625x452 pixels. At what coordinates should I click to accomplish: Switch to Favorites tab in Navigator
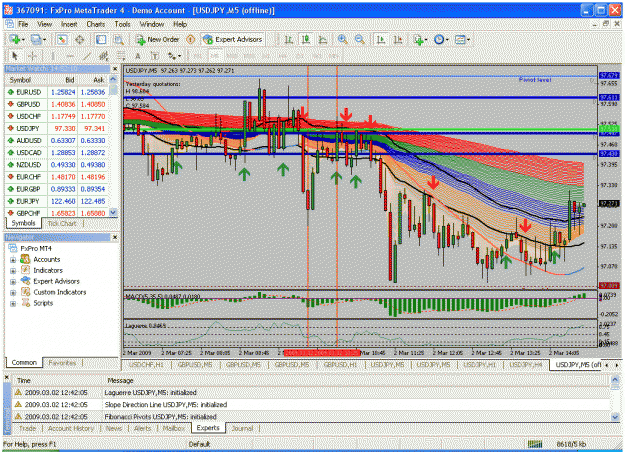click(62, 363)
